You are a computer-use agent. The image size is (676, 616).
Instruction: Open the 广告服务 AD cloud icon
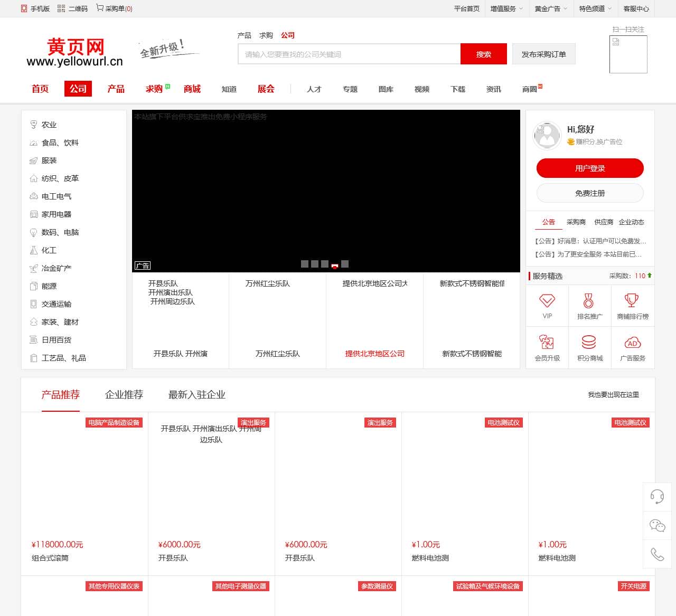click(x=633, y=343)
